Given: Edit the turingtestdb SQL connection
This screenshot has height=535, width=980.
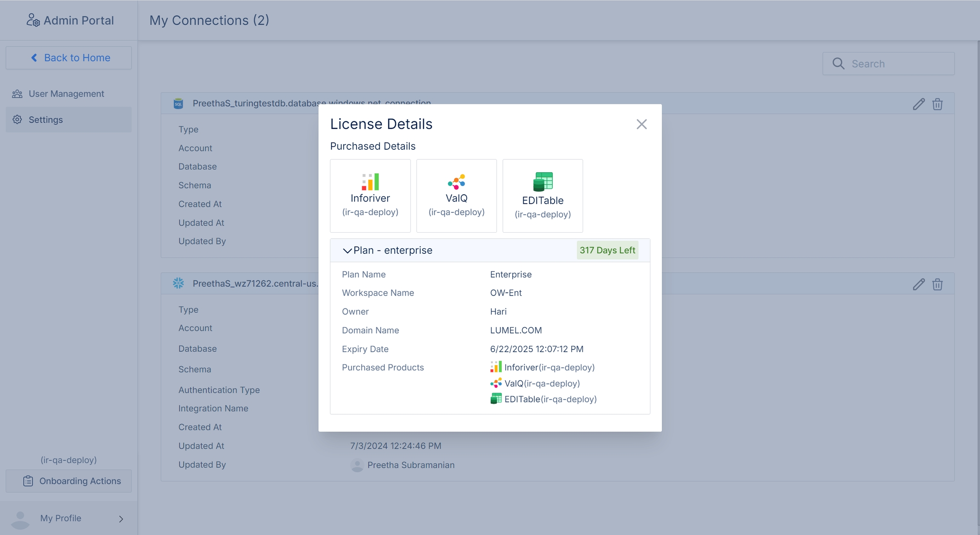Looking at the screenshot, I should 918,104.
